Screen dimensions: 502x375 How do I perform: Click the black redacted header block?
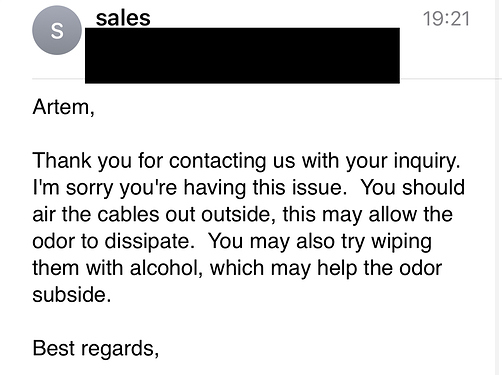[x=242, y=55]
